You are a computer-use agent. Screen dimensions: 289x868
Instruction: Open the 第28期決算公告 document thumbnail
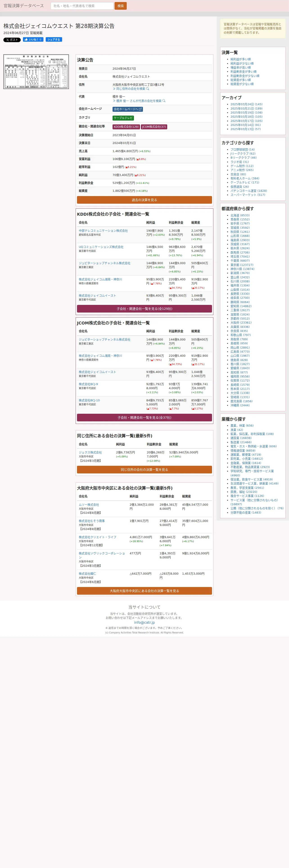pos(36,72)
